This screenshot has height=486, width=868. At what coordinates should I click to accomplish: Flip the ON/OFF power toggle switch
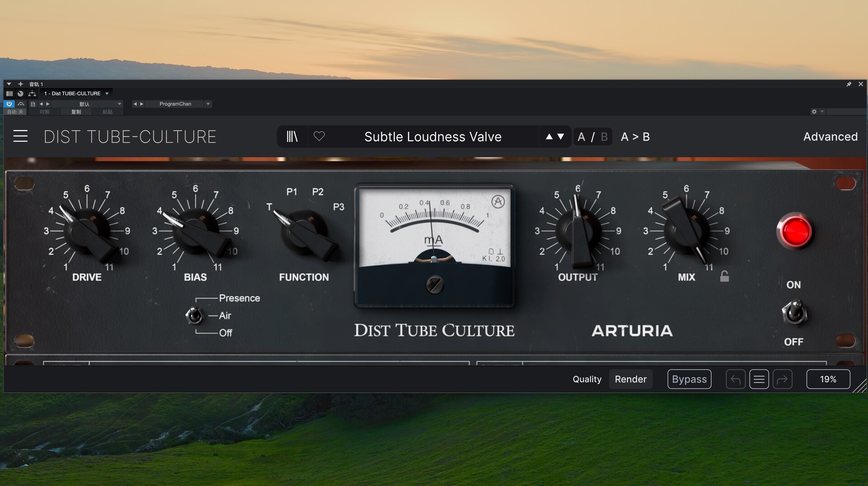point(794,312)
